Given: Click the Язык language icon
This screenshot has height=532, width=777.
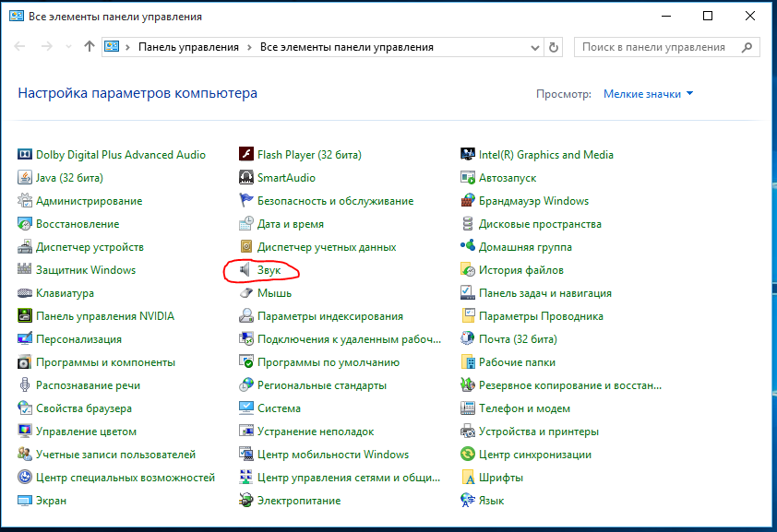Looking at the screenshot, I should pyautogui.click(x=468, y=501).
